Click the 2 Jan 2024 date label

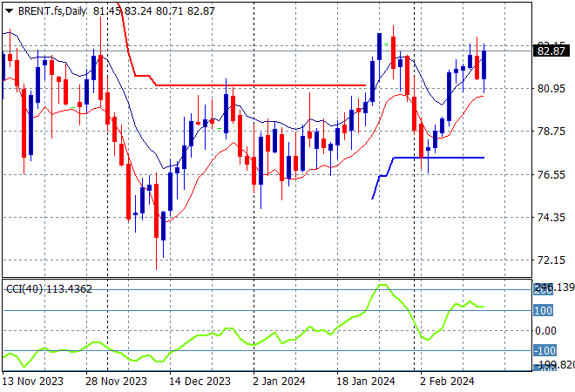(279, 382)
